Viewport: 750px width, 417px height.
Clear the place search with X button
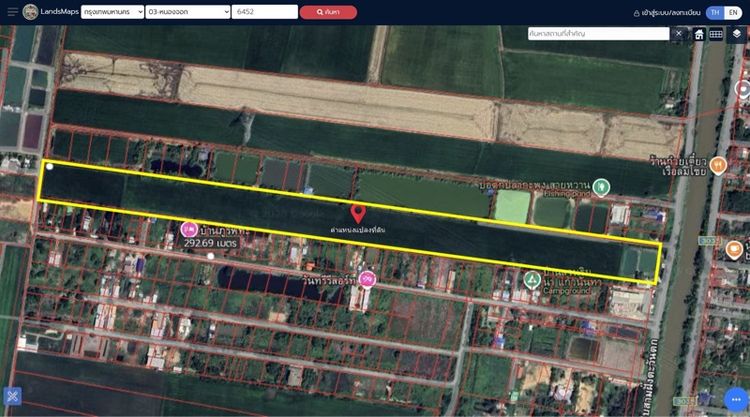pos(678,34)
